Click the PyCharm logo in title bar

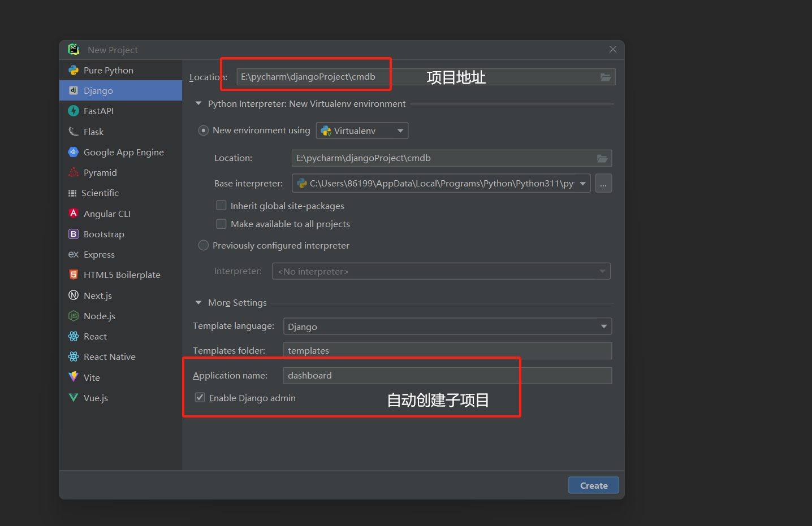[x=74, y=50]
